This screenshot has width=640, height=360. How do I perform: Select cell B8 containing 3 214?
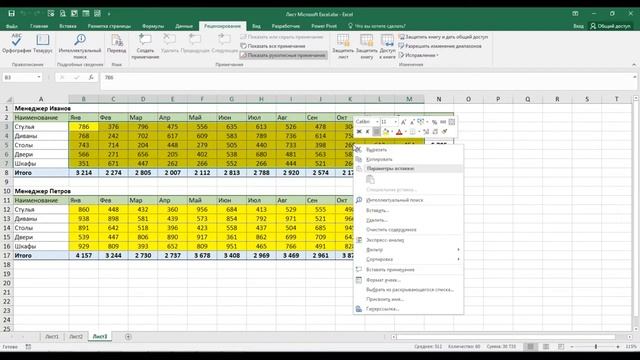[84, 173]
